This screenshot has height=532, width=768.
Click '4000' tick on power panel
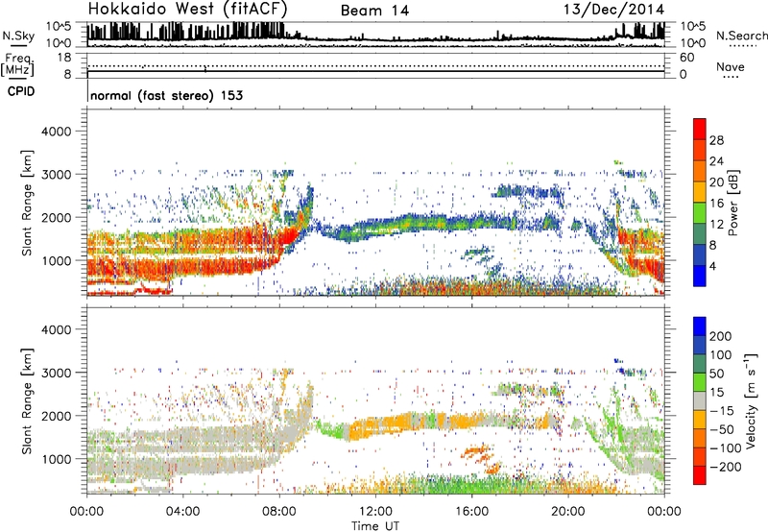[x=56, y=132]
